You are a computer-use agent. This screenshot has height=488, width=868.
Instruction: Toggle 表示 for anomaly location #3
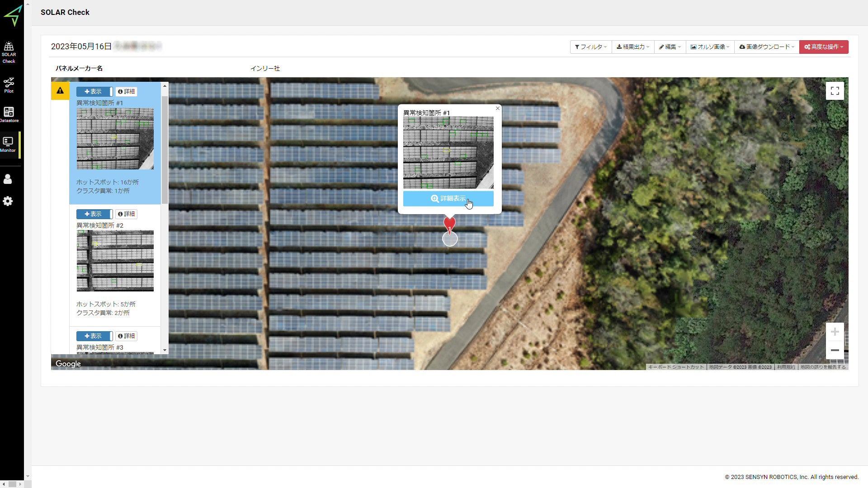[x=94, y=336]
